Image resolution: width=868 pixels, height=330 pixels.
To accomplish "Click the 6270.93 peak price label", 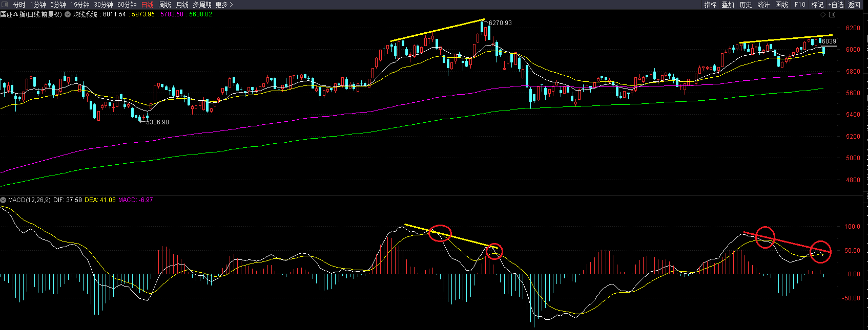I will (x=500, y=23).
